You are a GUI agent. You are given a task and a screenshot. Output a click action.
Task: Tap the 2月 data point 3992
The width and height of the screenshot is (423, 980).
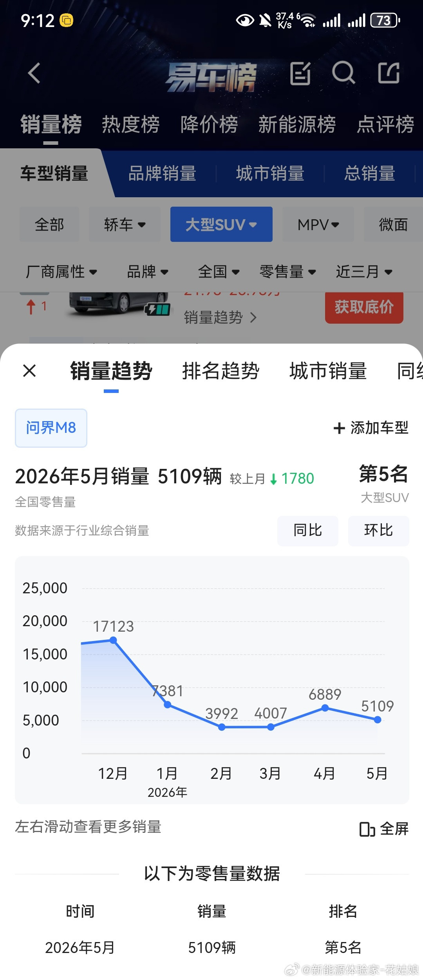[222, 727]
